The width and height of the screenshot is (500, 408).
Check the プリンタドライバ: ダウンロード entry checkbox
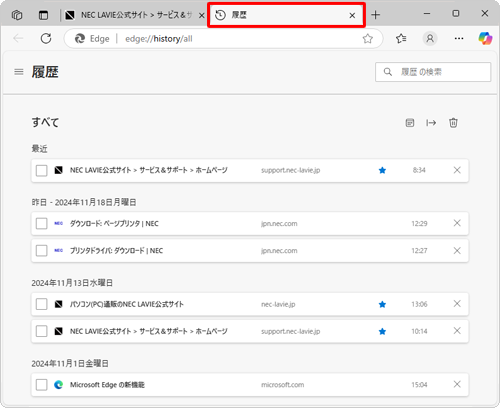pyautogui.click(x=42, y=251)
